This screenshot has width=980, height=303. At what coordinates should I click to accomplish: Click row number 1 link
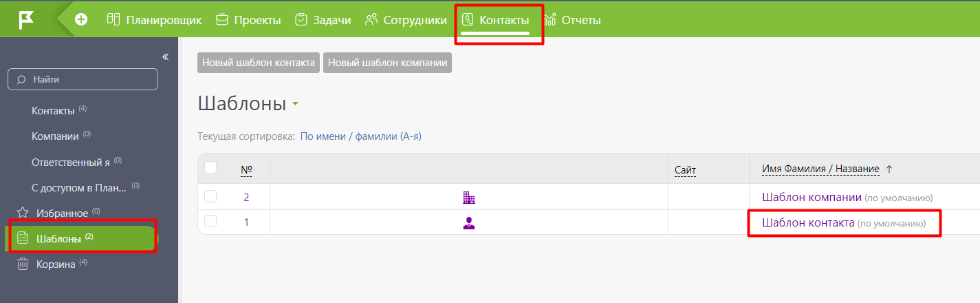(x=246, y=222)
